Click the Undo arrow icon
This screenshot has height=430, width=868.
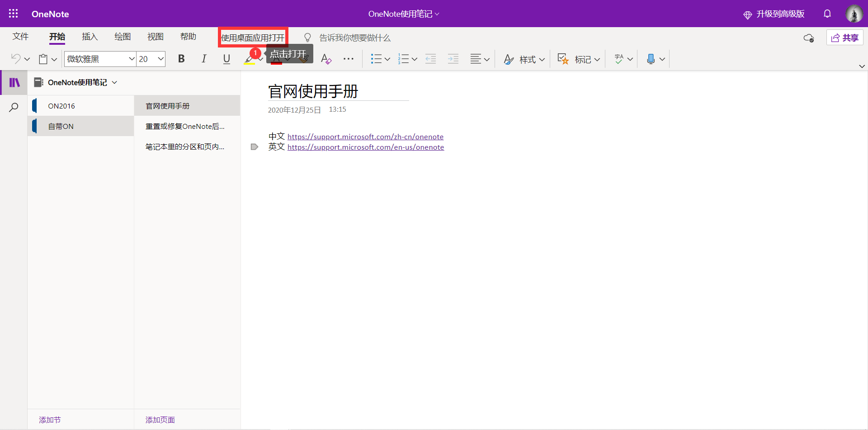point(16,59)
